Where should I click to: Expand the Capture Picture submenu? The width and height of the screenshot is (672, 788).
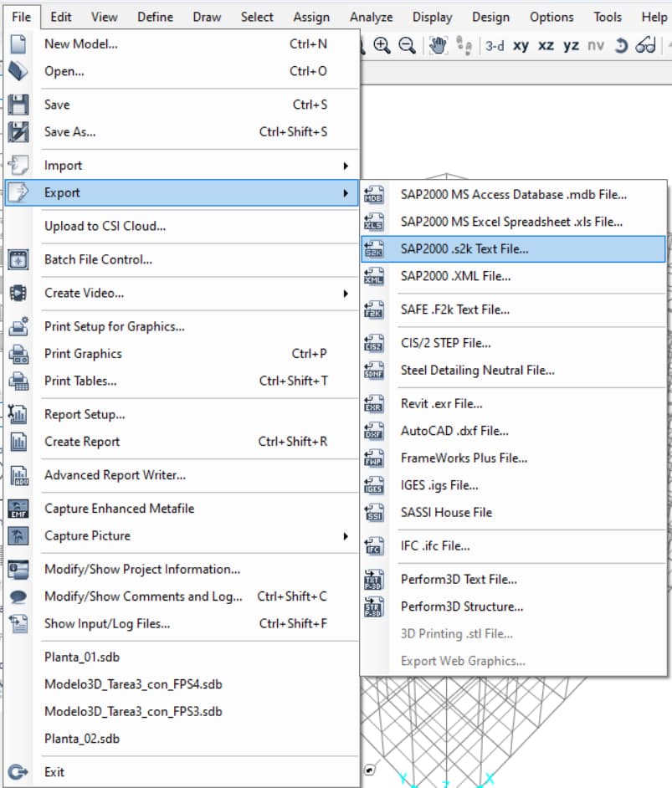[x=345, y=535]
